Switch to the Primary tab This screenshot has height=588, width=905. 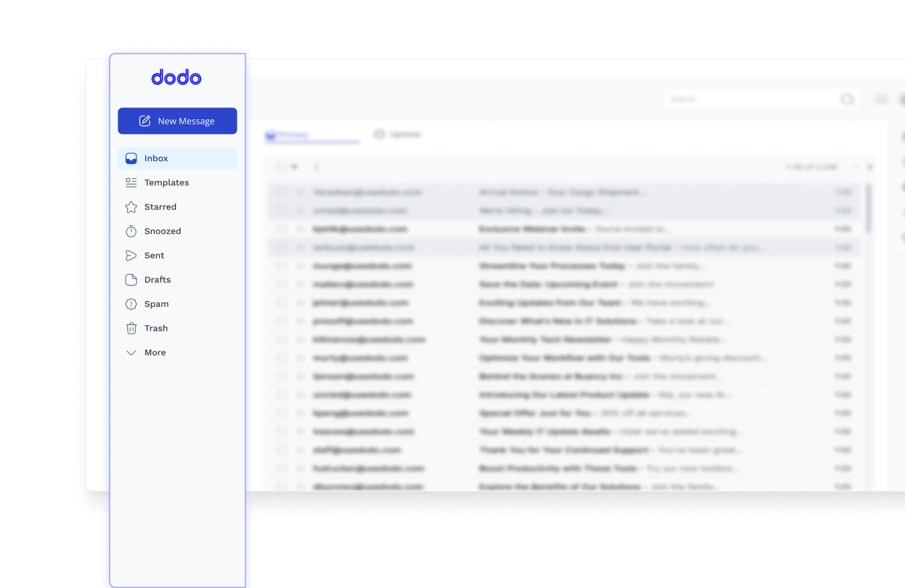point(290,134)
